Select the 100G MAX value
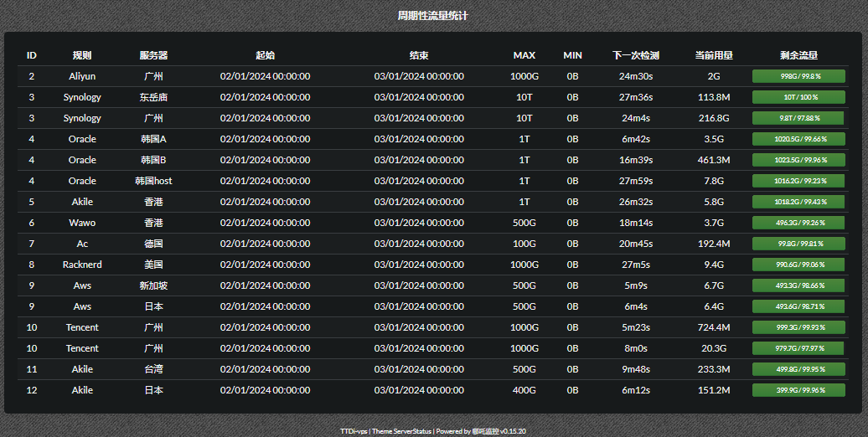 [x=524, y=244]
